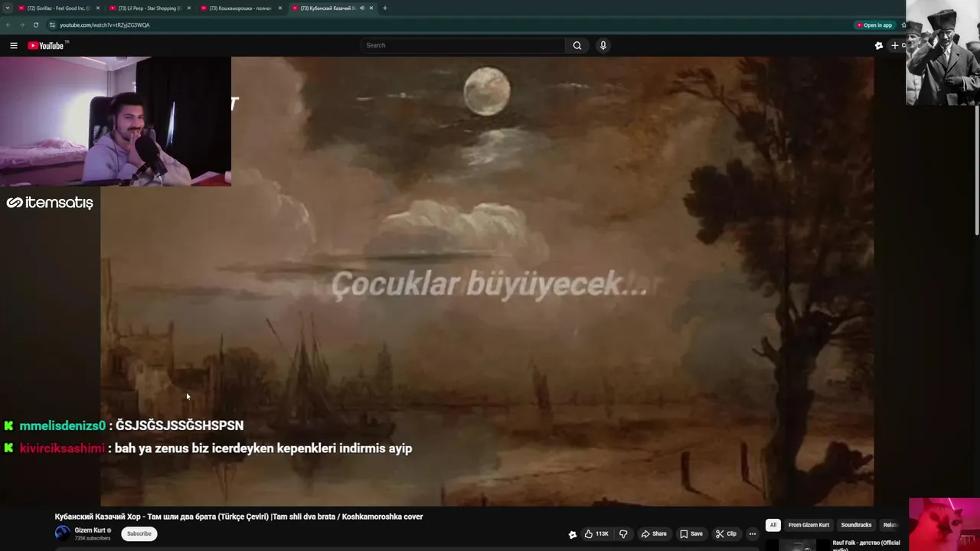Mute the tab via its speaker icon
The width and height of the screenshot is (980, 551).
click(361, 8)
